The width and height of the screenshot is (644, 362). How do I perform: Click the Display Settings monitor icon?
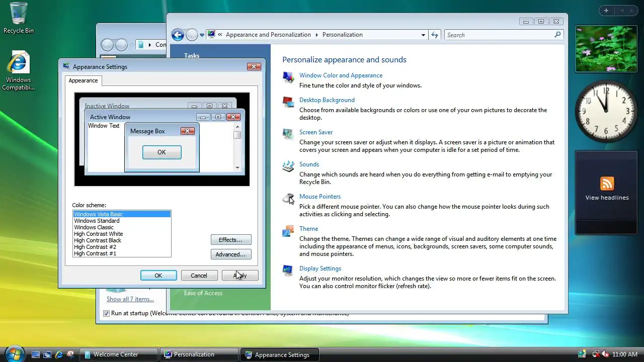(288, 270)
